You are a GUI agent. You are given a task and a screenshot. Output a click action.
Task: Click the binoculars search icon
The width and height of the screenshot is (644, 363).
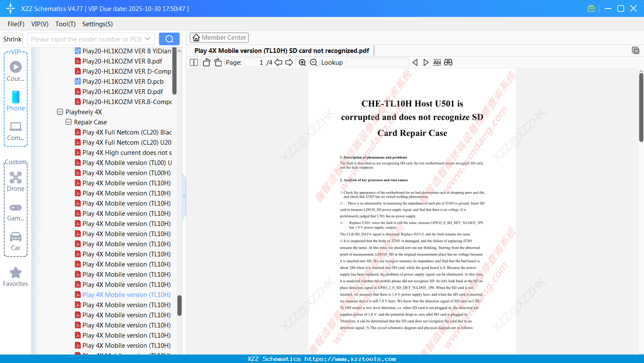[448, 63]
